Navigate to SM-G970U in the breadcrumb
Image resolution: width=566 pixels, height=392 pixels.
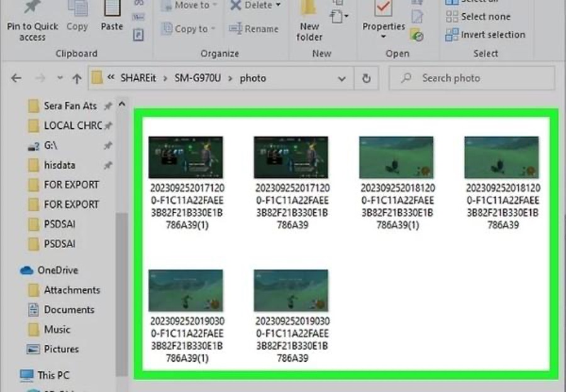[198, 79]
